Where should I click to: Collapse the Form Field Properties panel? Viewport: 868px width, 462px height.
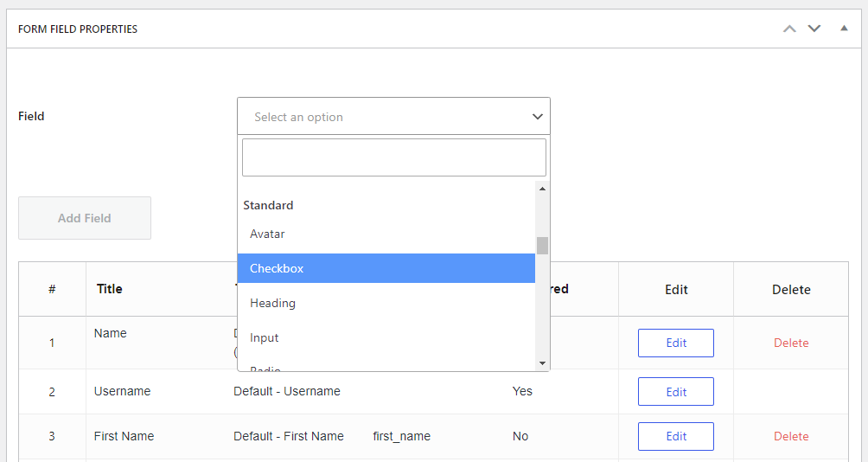(x=844, y=29)
